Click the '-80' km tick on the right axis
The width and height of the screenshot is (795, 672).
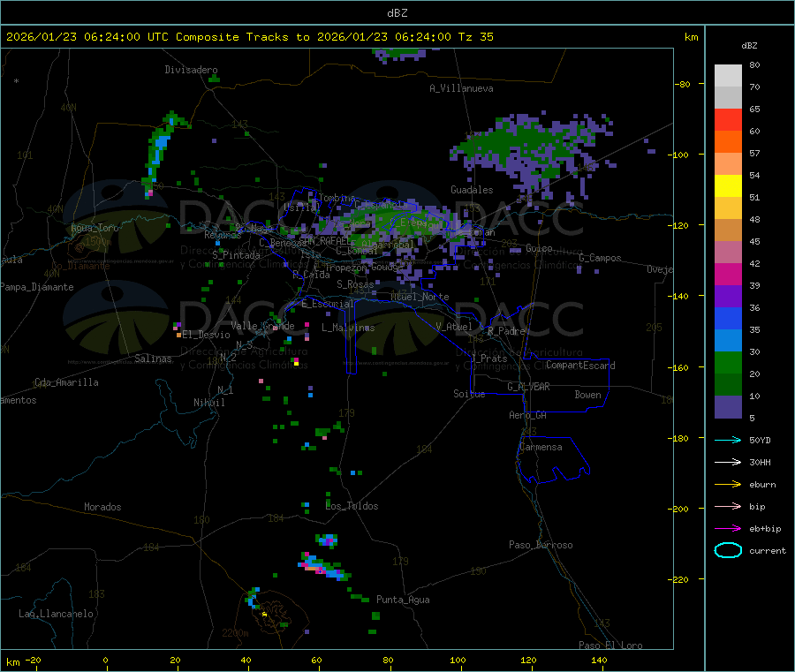[683, 84]
